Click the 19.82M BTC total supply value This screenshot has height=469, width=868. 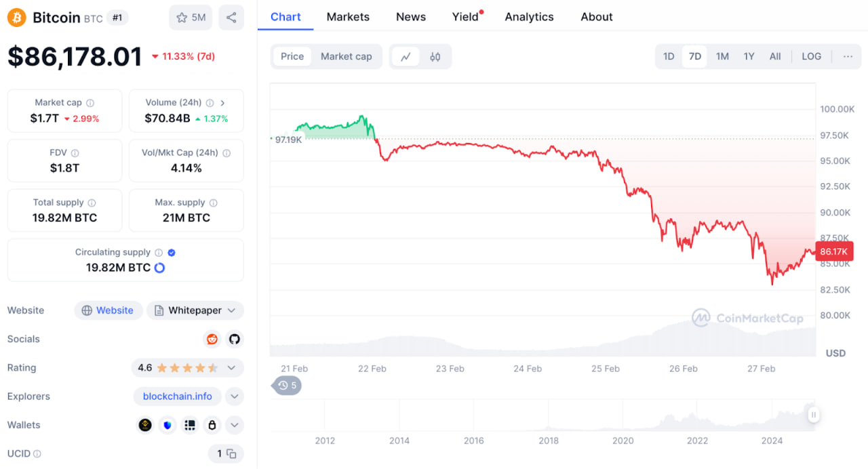tap(65, 218)
